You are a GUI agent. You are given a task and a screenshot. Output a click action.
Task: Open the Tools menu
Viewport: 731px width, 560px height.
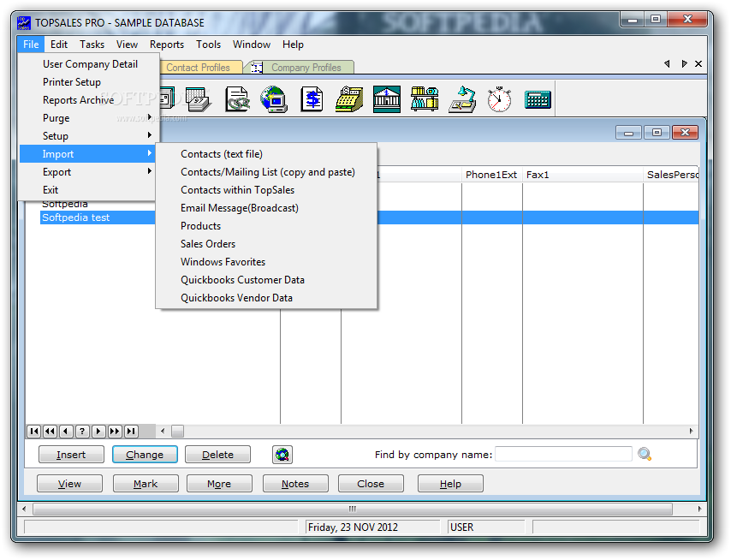click(208, 45)
